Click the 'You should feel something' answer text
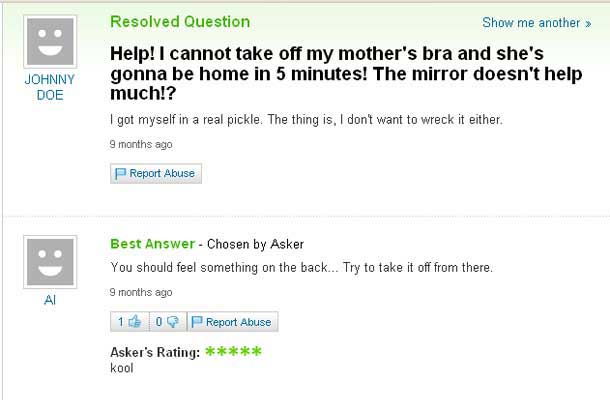Viewport: 610px width, 400px height. 300,268
